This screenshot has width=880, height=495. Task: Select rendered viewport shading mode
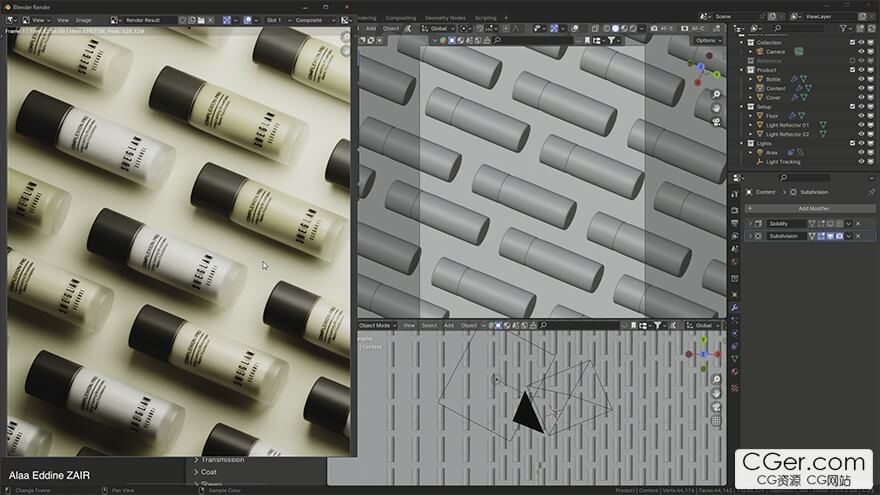pos(632,28)
